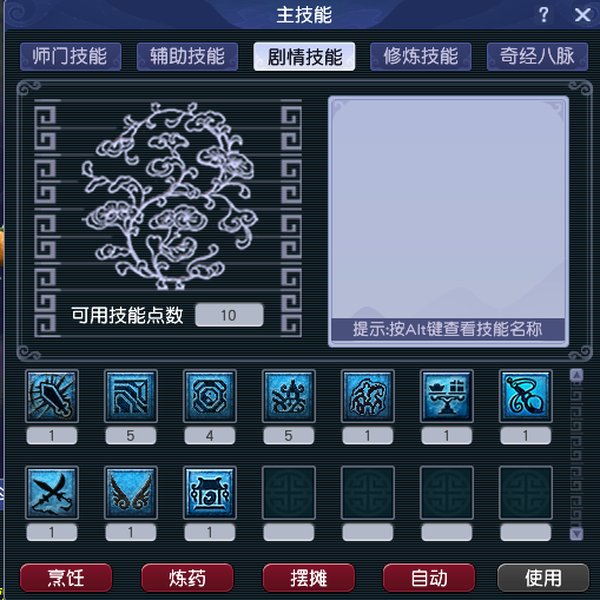The image size is (600, 600).
Task: Click the skill list scroll down arrow
Action: (x=576, y=533)
